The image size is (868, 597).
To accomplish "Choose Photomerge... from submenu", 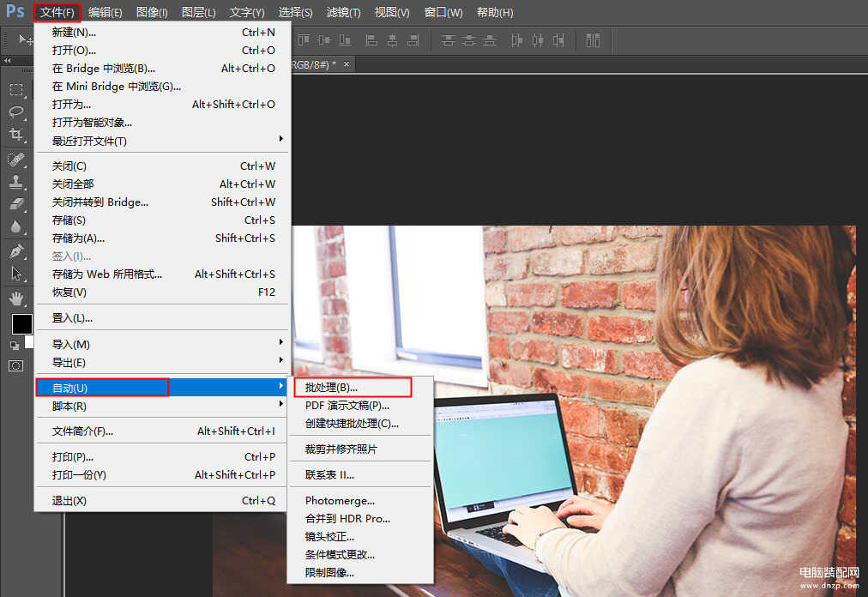I will point(360,501).
